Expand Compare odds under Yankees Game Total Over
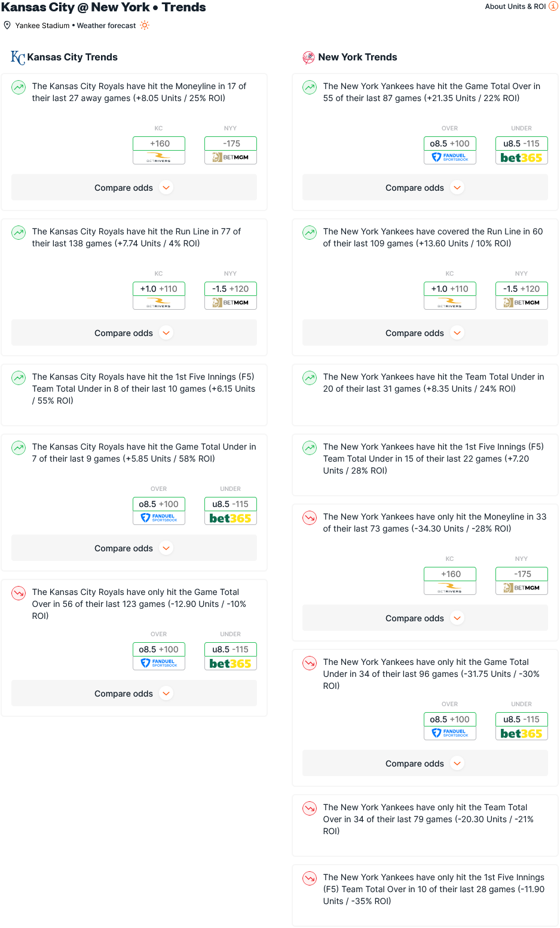Viewport: 560px width, 928px height. tap(425, 188)
